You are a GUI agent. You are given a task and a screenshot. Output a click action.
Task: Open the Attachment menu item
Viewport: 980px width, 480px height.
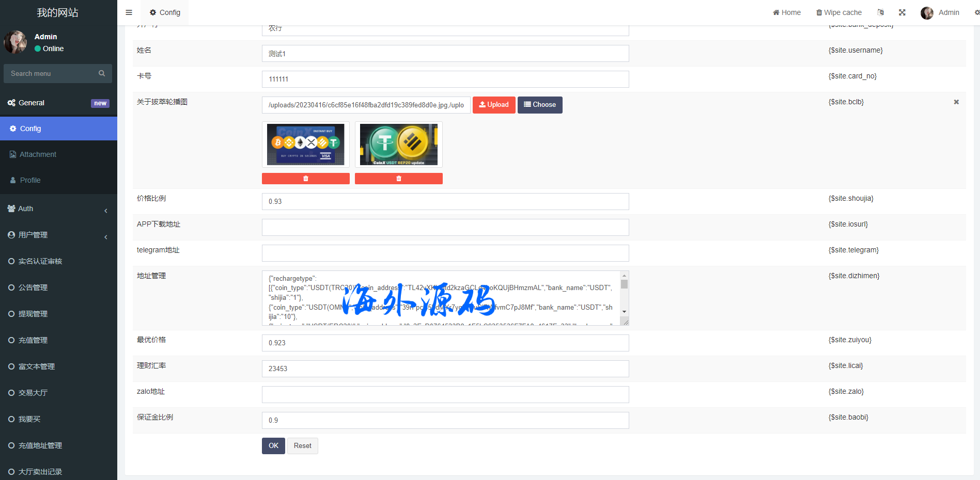38,154
